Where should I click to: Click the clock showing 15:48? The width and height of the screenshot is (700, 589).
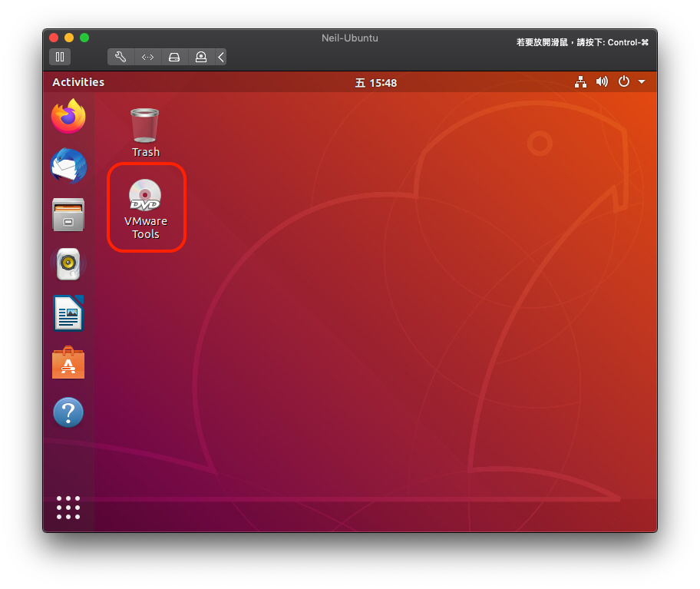[x=376, y=81]
